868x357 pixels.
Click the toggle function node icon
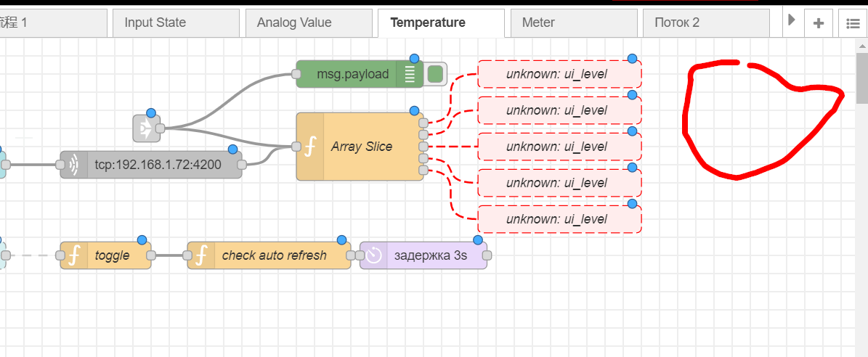click(73, 255)
